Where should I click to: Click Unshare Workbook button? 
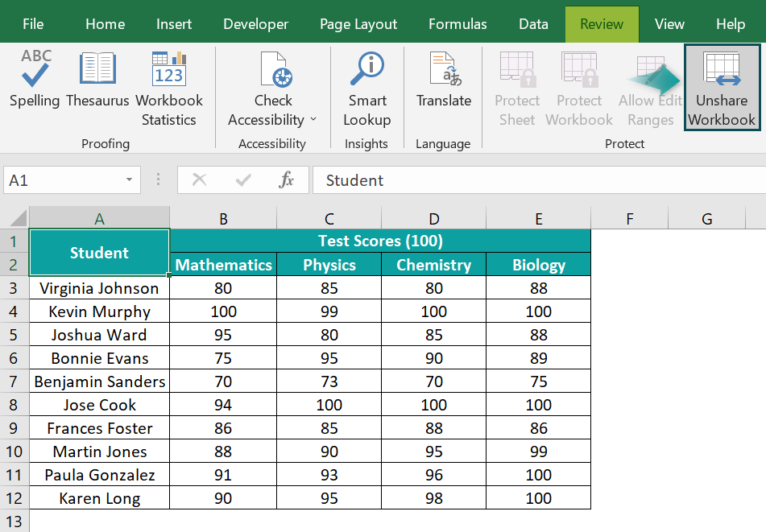[722, 88]
